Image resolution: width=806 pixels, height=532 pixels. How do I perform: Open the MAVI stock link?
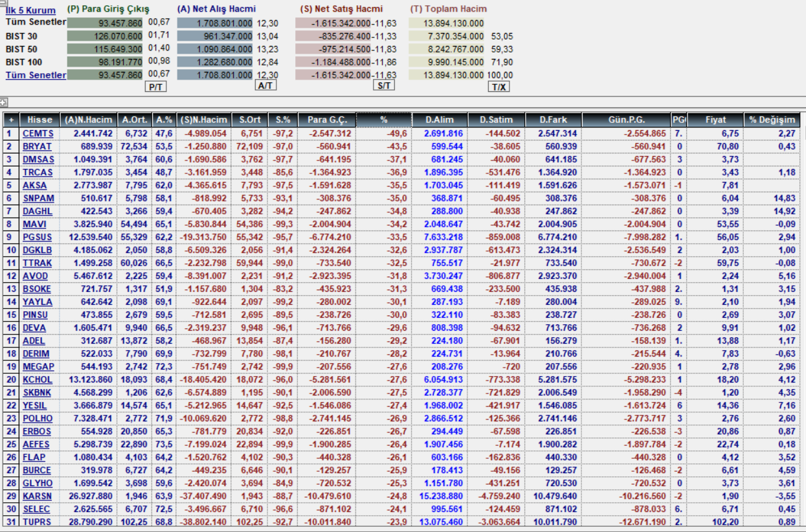34,224
